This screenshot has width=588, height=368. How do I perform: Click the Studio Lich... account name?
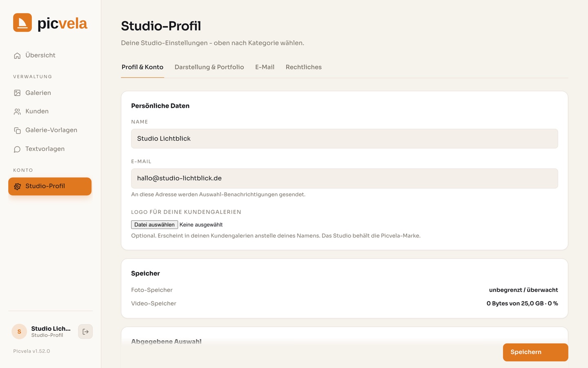(51, 328)
